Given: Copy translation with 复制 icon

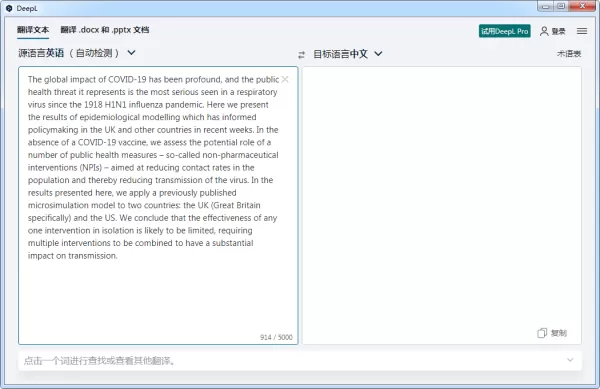Looking at the screenshot, I should (541, 333).
